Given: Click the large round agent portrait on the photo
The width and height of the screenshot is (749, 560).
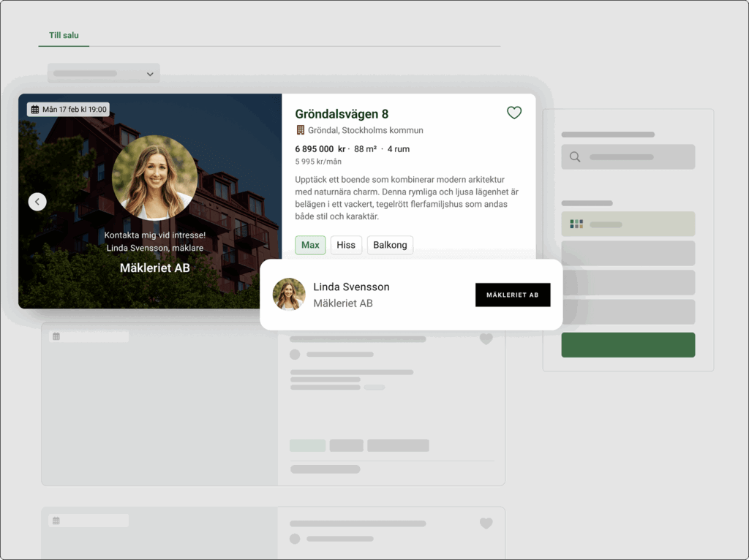Looking at the screenshot, I should tap(155, 178).
